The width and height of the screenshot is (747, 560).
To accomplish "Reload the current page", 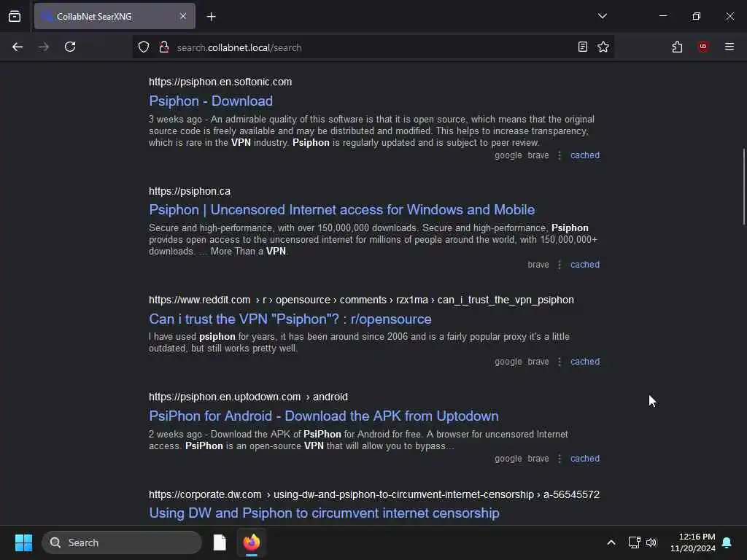I will pos(70,47).
